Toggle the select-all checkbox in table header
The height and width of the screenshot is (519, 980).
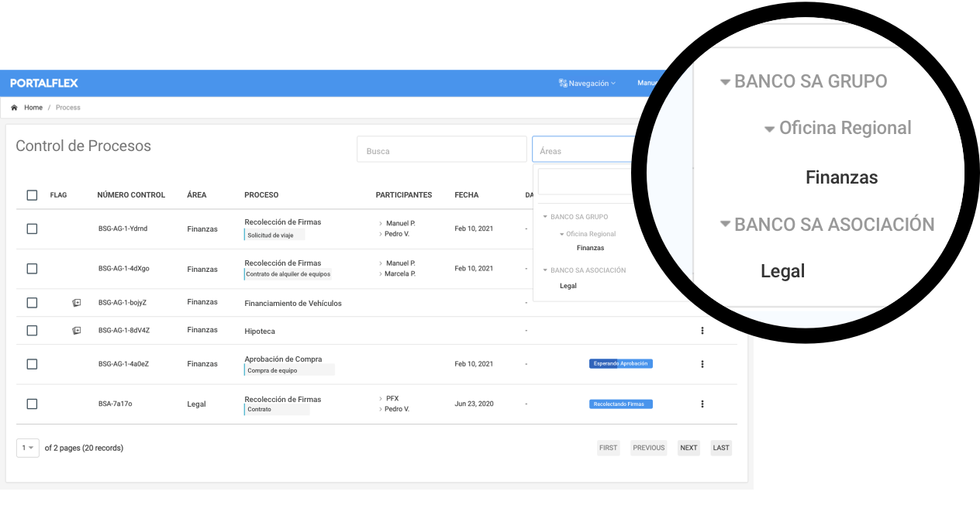pos(32,195)
